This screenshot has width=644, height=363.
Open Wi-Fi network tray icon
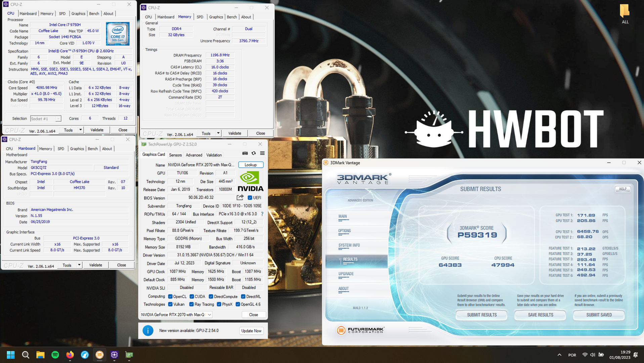click(585, 355)
